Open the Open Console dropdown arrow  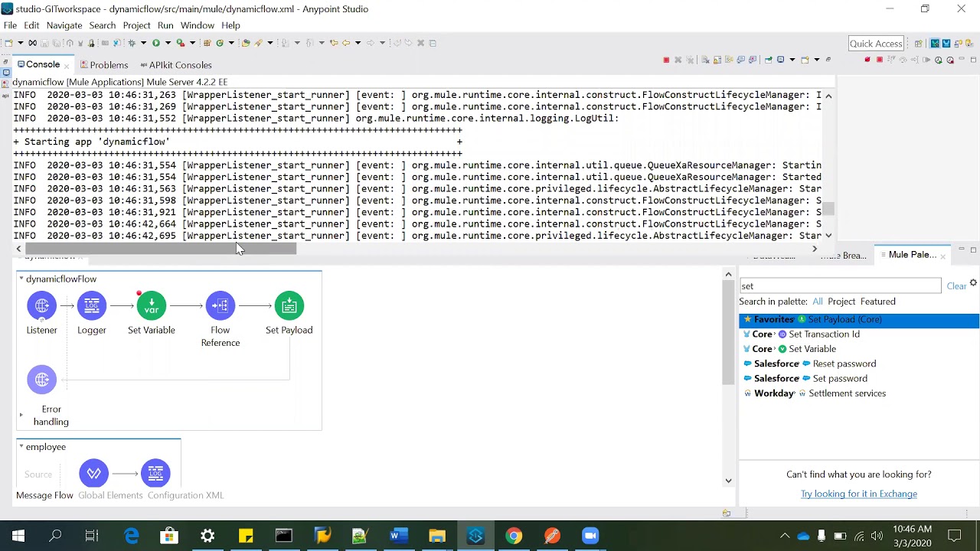click(x=817, y=60)
